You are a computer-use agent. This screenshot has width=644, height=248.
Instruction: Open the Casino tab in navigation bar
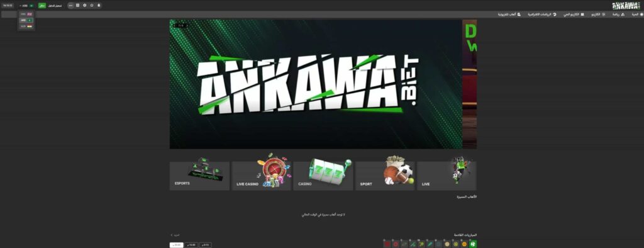[x=598, y=14]
